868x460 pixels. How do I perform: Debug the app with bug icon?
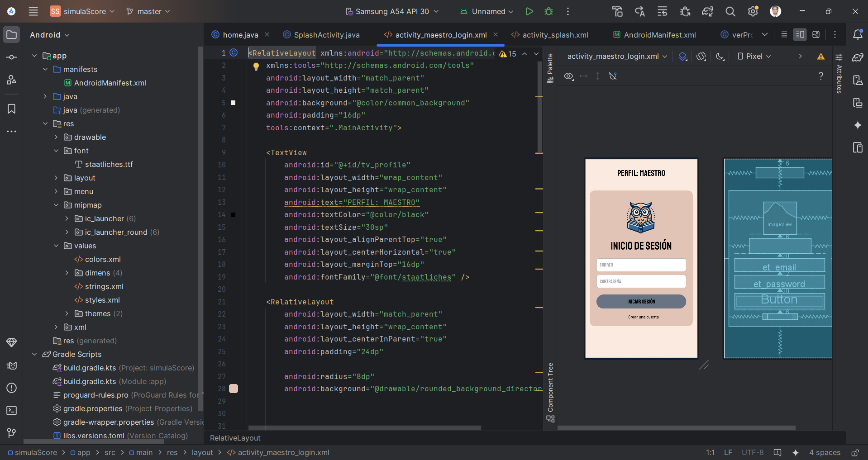548,11
